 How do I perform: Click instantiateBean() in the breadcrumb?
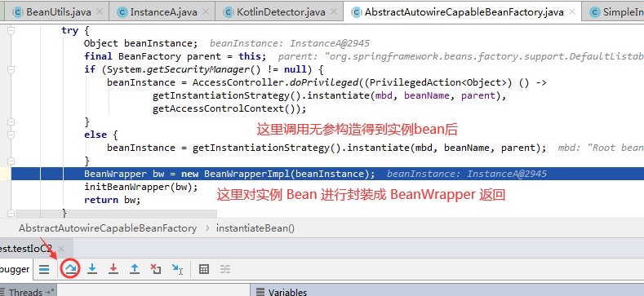tap(255, 228)
